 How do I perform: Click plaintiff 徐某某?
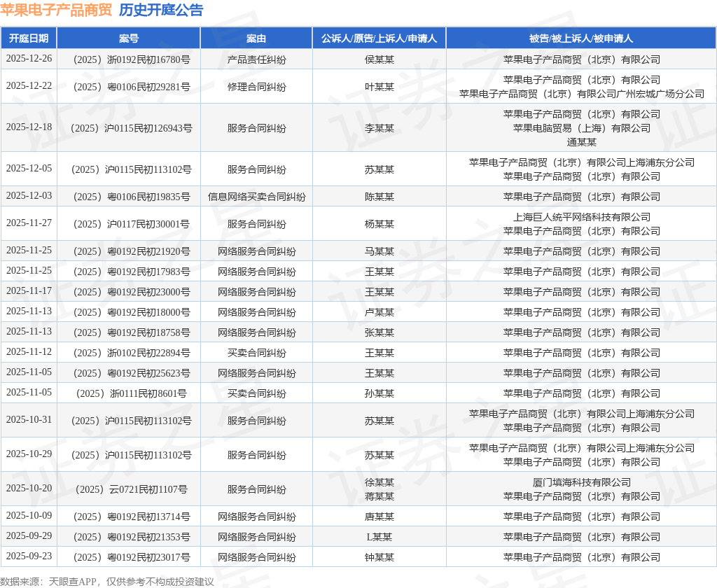(x=379, y=482)
